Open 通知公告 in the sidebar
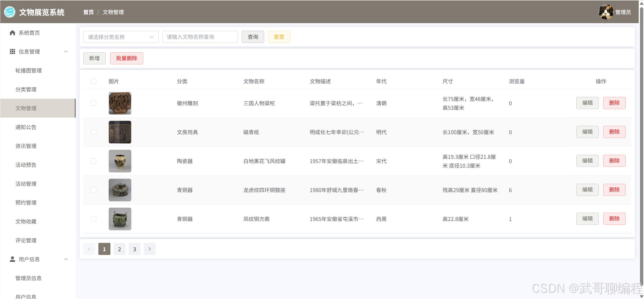644x299 pixels. 26,127
